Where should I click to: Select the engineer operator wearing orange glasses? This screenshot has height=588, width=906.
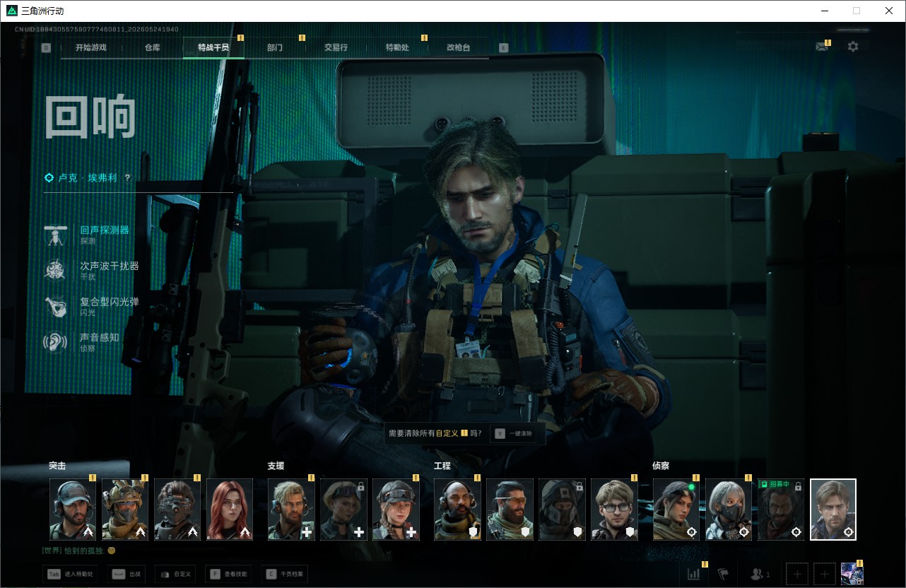pyautogui.click(x=510, y=510)
